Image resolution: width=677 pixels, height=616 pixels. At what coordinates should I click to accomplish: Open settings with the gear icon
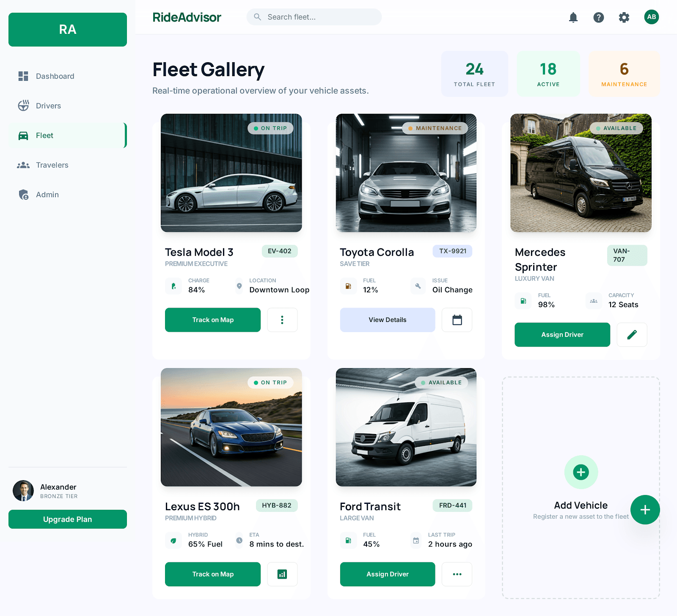(624, 17)
